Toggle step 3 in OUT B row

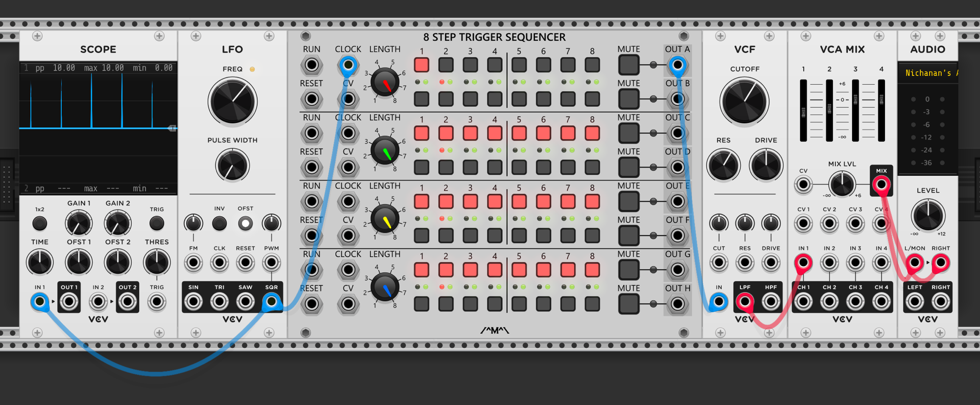(470, 99)
